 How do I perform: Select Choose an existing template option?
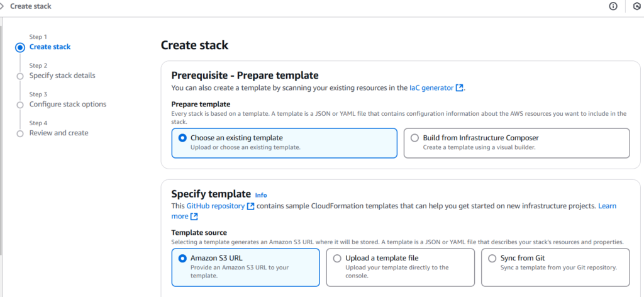(x=183, y=138)
